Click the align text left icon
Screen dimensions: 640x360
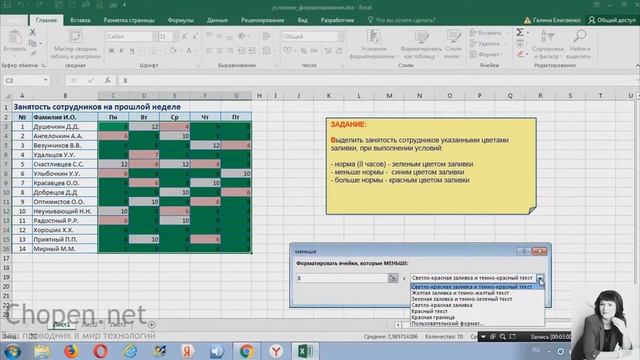[x=209, y=51]
